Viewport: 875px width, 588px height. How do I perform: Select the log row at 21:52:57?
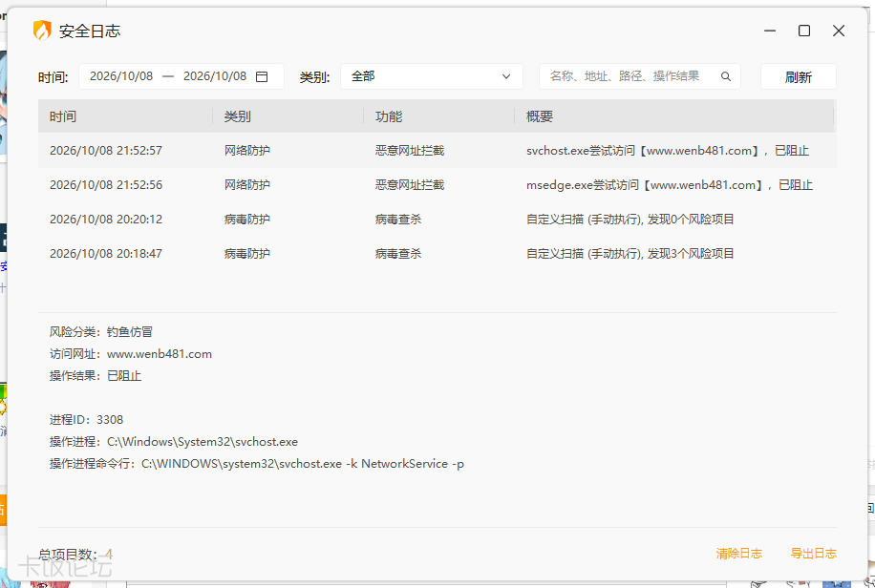tap(437, 151)
